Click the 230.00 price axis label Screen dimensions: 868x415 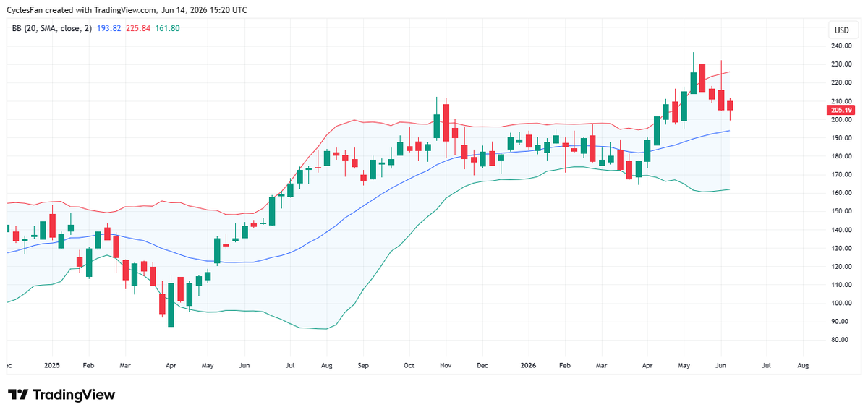[841, 64]
